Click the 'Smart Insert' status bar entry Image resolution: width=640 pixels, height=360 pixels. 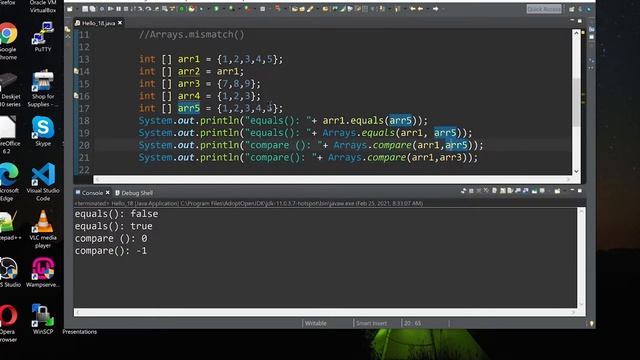[x=371, y=323]
